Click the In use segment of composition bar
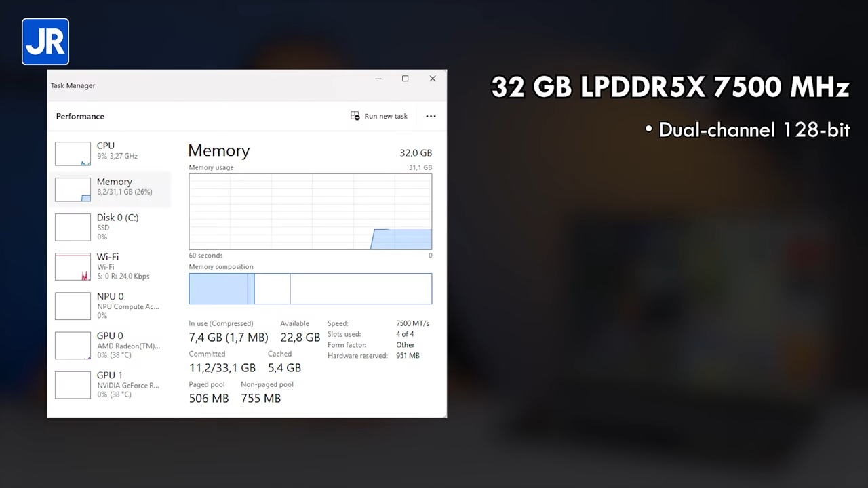This screenshot has height=488, width=868. tap(218, 289)
